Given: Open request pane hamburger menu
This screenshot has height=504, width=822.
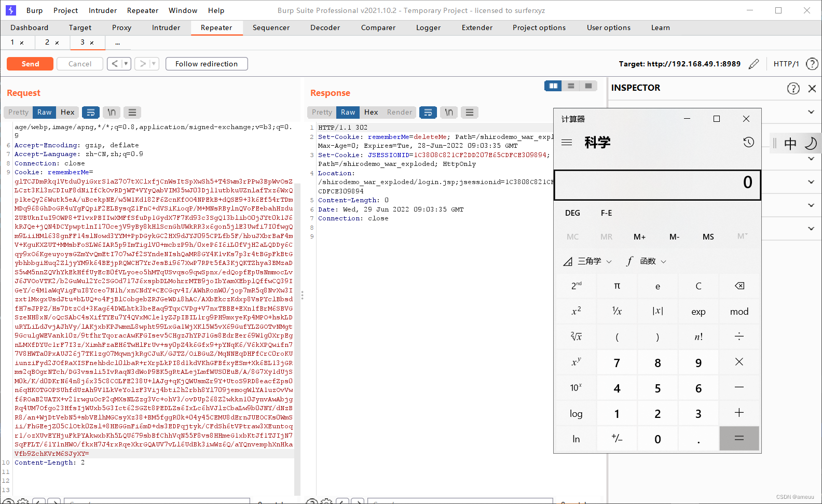Looking at the screenshot, I should [132, 112].
